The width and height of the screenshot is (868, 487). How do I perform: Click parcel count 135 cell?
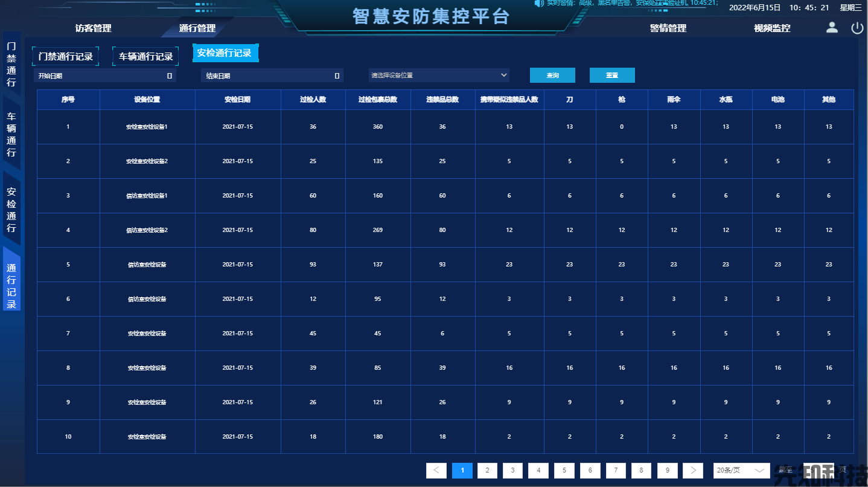click(x=378, y=161)
